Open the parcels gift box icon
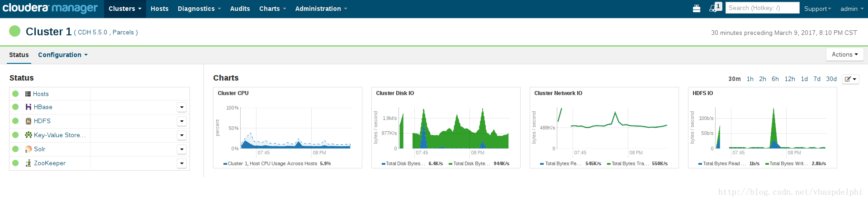The image size is (868, 201). coord(697,9)
